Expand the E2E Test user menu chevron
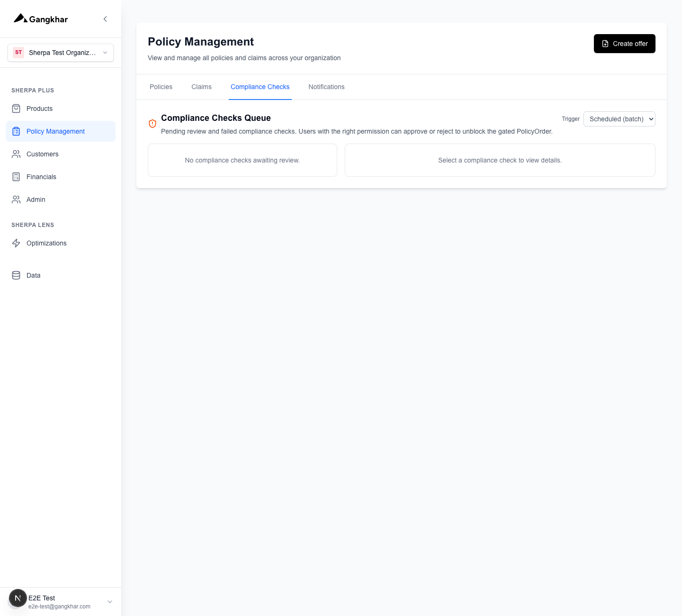Image resolution: width=682 pixels, height=616 pixels. tap(110, 602)
